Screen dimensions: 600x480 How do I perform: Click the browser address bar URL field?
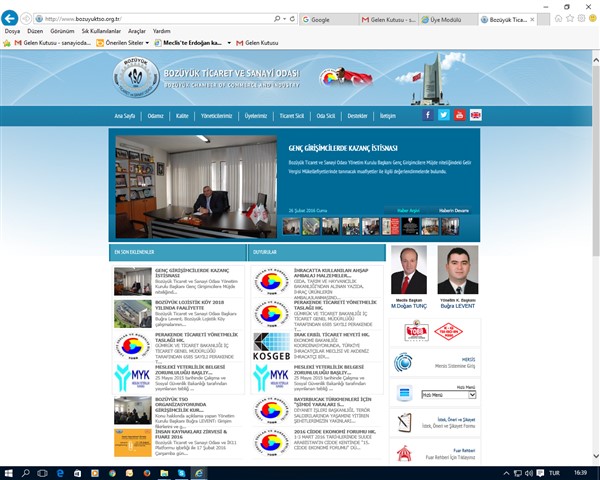point(153,19)
